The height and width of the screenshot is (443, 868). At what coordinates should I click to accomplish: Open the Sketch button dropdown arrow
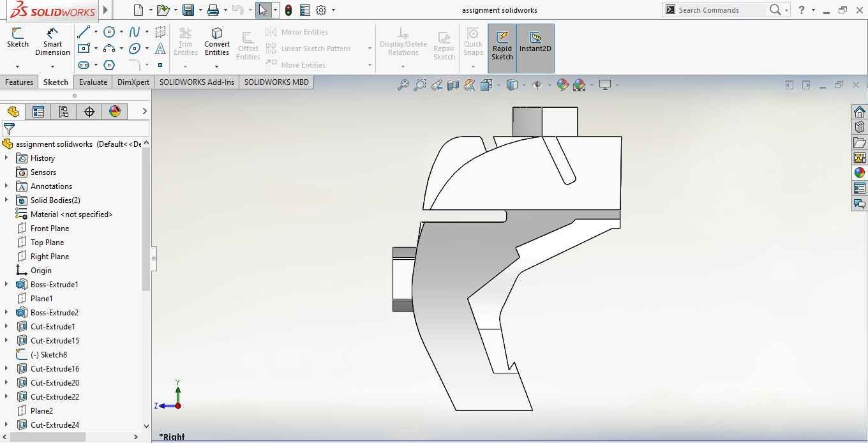[x=17, y=66]
